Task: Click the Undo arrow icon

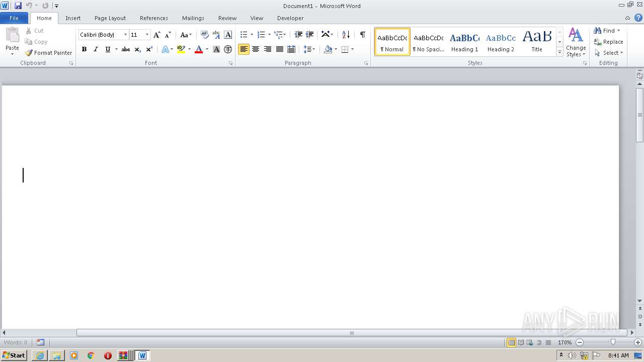Action: click(29, 6)
